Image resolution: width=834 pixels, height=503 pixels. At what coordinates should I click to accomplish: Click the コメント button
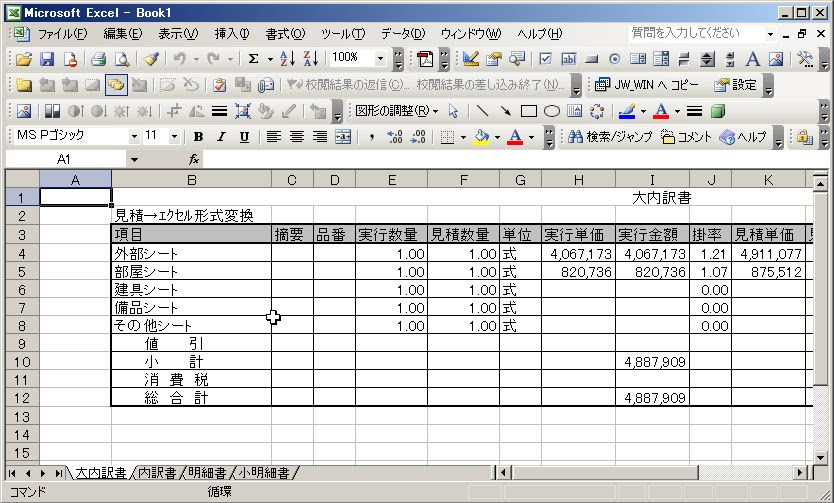(x=687, y=137)
